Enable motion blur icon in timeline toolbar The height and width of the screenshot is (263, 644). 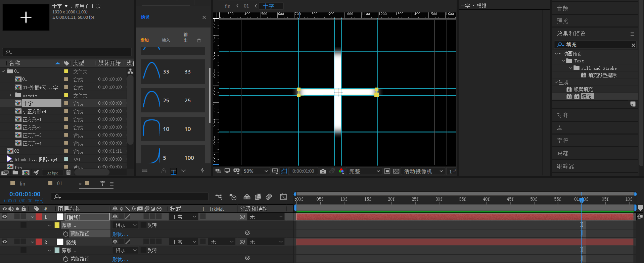coord(269,197)
